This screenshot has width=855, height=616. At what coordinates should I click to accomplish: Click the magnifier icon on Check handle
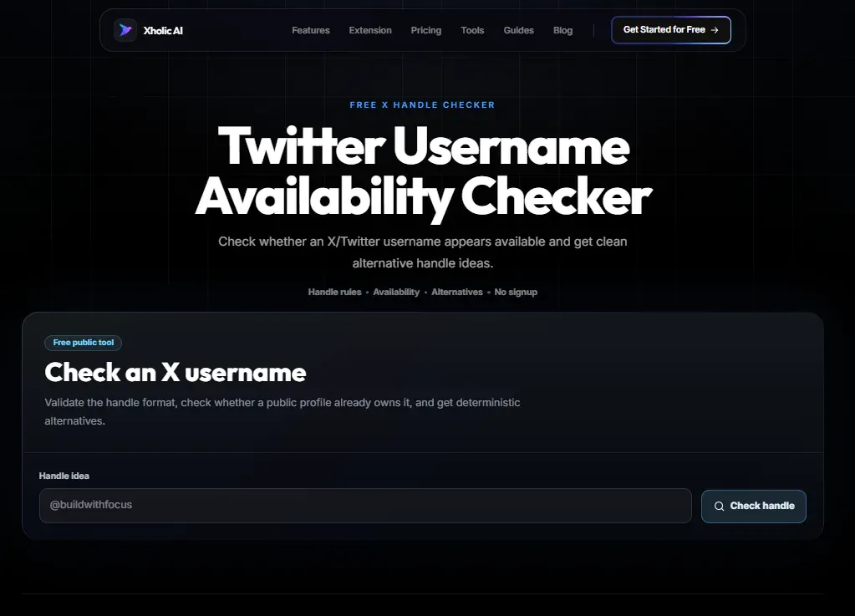720,506
